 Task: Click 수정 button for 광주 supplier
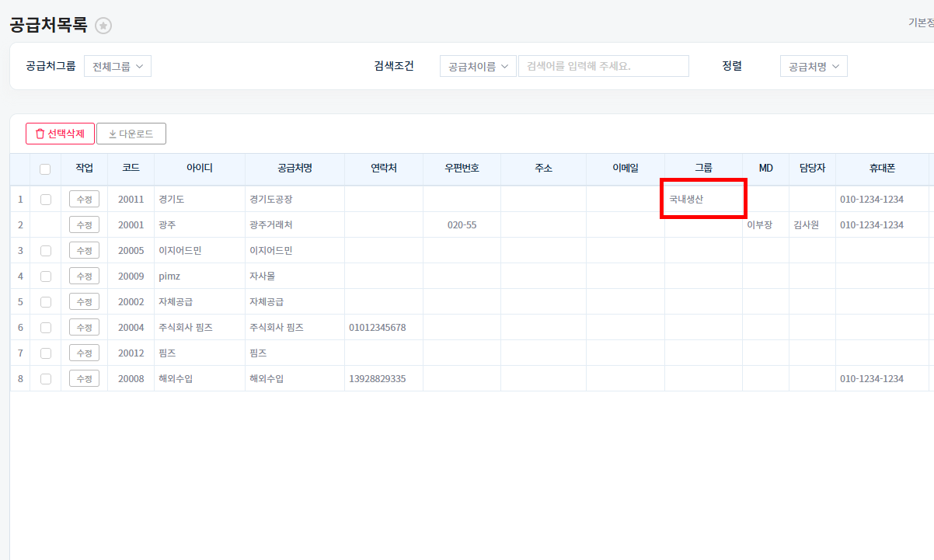point(84,225)
